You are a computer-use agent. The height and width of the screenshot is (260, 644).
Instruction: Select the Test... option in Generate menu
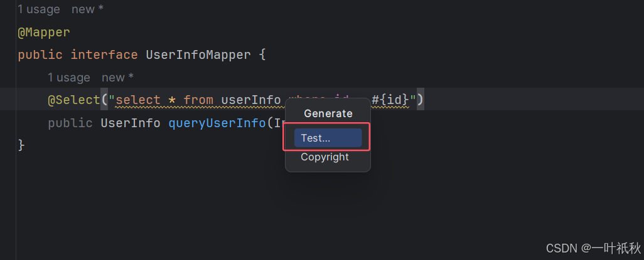click(x=328, y=138)
